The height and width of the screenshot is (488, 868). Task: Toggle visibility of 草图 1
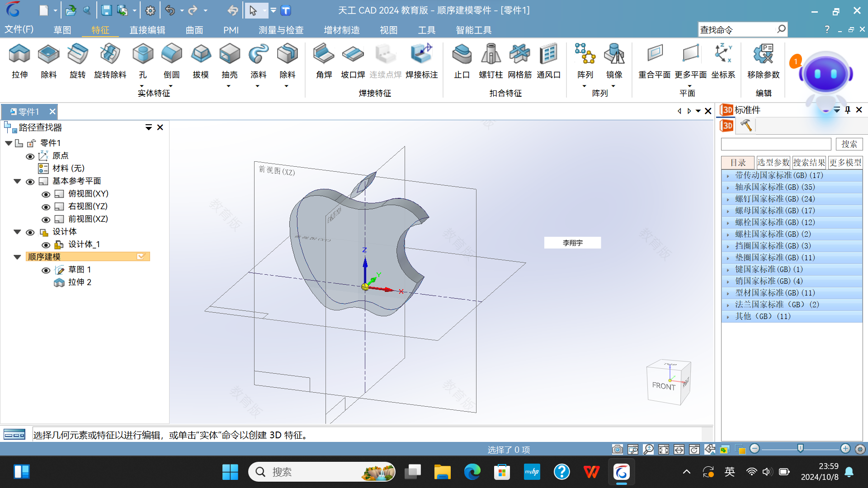point(46,270)
